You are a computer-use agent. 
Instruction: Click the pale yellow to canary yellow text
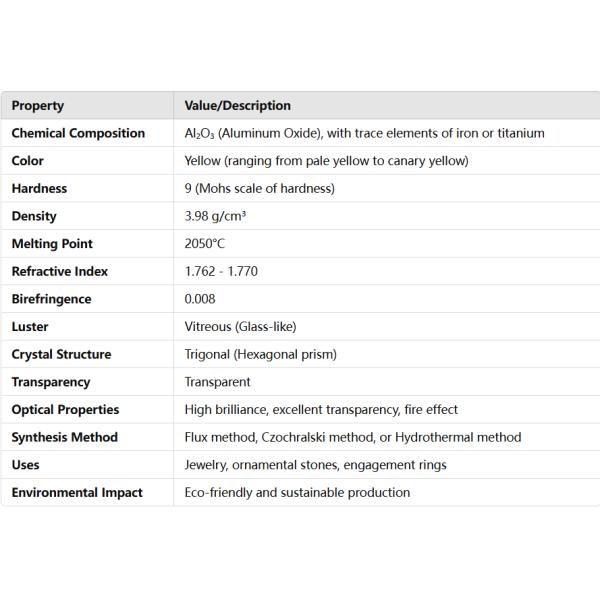[x=326, y=161]
